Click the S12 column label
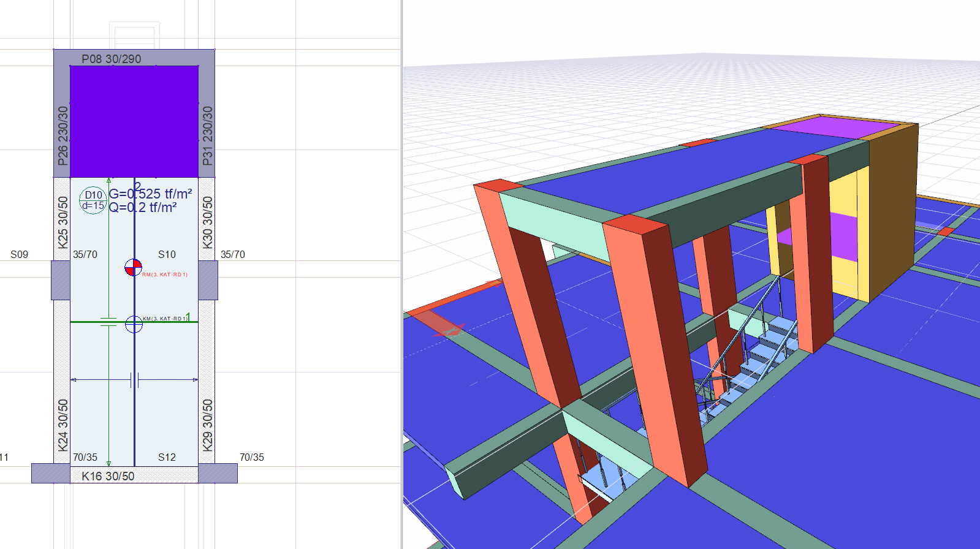Screen dimensions: 980x549 pos(167,457)
